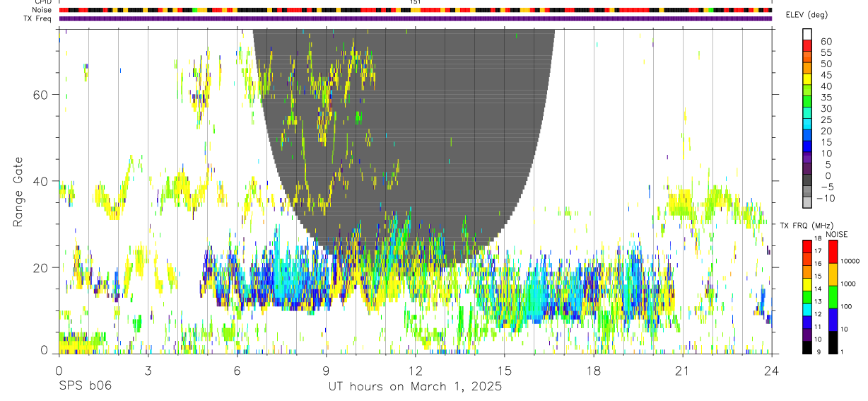Click the '35' ELEV scale label
Viewport: 868px width, 401px height.
point(826,97)
